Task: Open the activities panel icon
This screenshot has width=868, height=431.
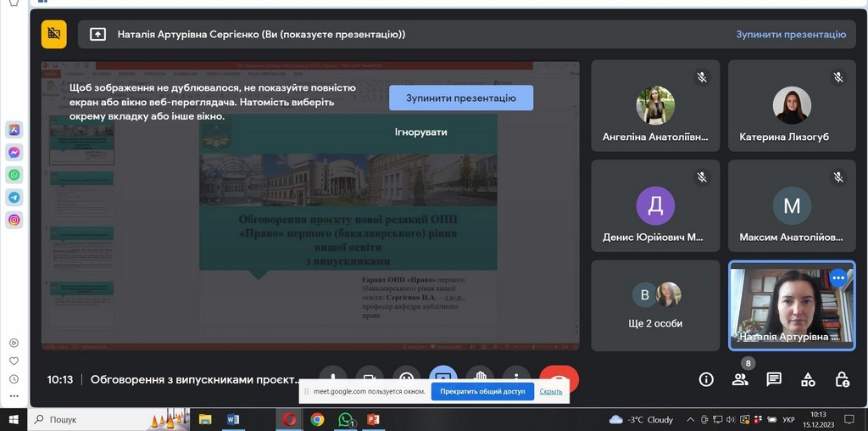Action: 808,379
